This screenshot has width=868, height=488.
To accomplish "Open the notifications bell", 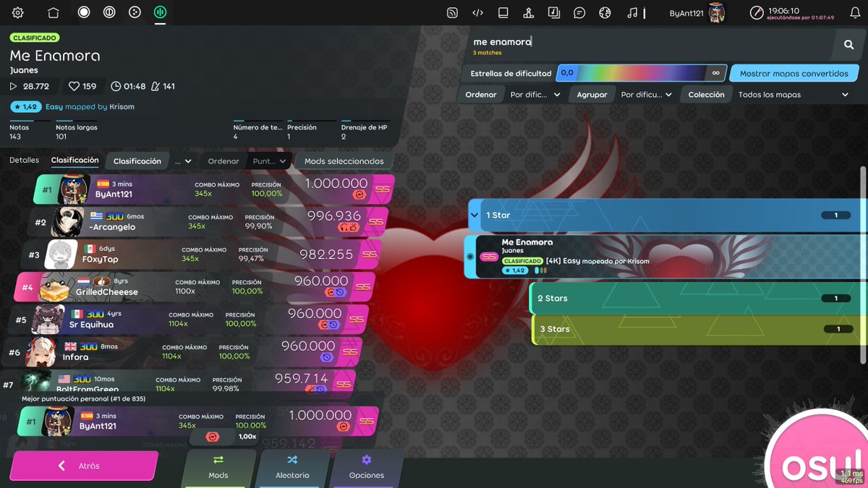I will (x=855, y=12).
